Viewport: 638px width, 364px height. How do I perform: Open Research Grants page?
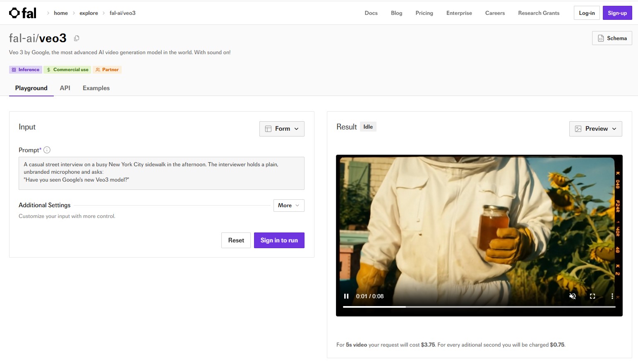click(x=539, y=13)
